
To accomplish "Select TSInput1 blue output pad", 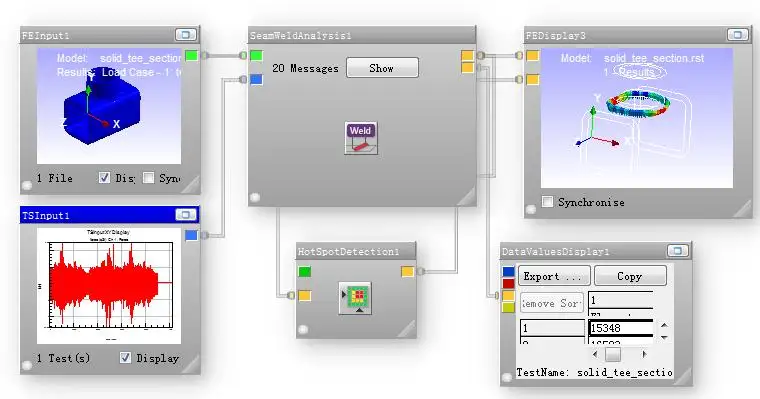I will (191, 236).
